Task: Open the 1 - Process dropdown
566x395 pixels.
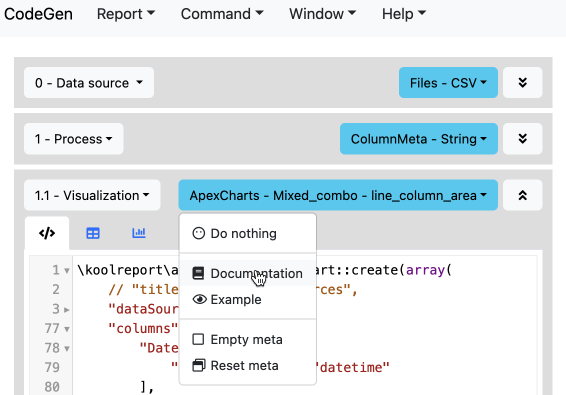Action: [x=74, y=139]
